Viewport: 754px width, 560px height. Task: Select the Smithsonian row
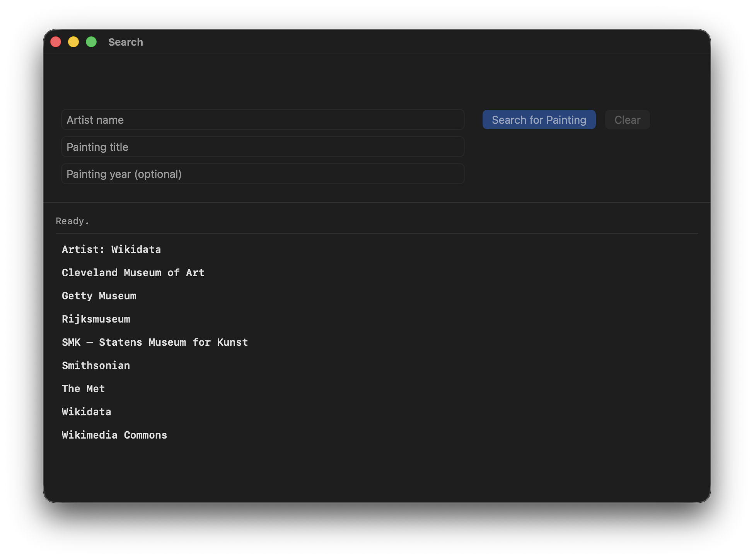(x=96, y=365)
